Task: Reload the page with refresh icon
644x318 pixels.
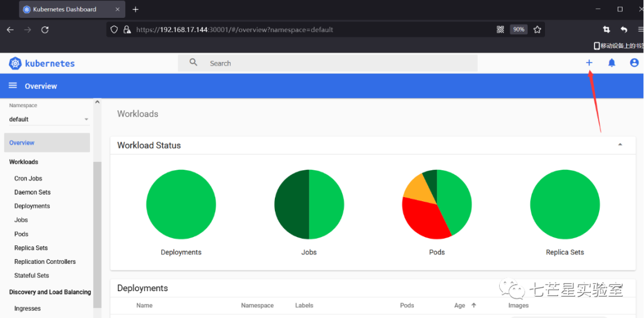Action: pos(45,30)
